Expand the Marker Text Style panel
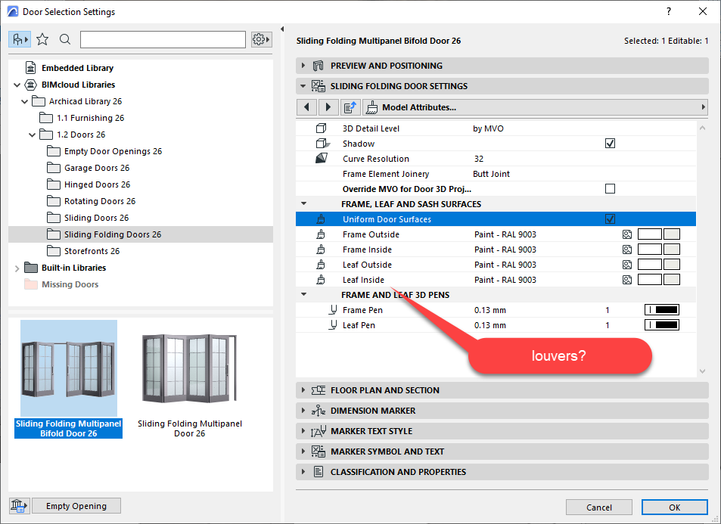Viewport: 721px width, 524px height. coord(303,431)
